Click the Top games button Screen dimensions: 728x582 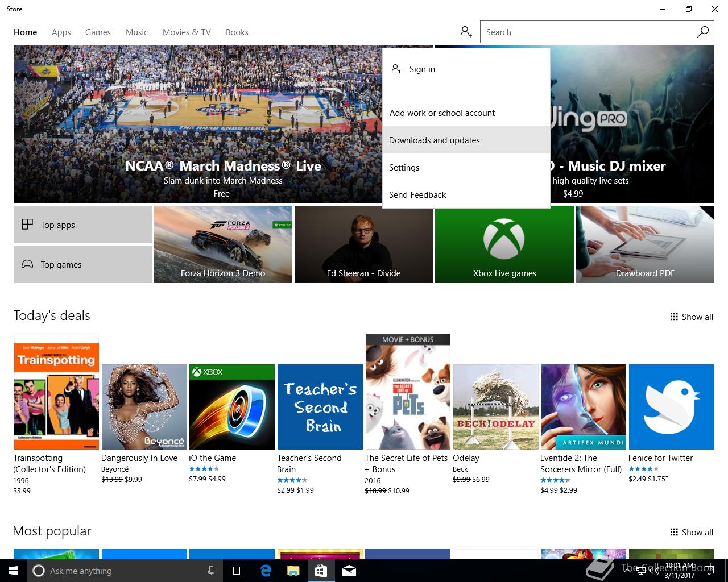[x=82, y=264]
